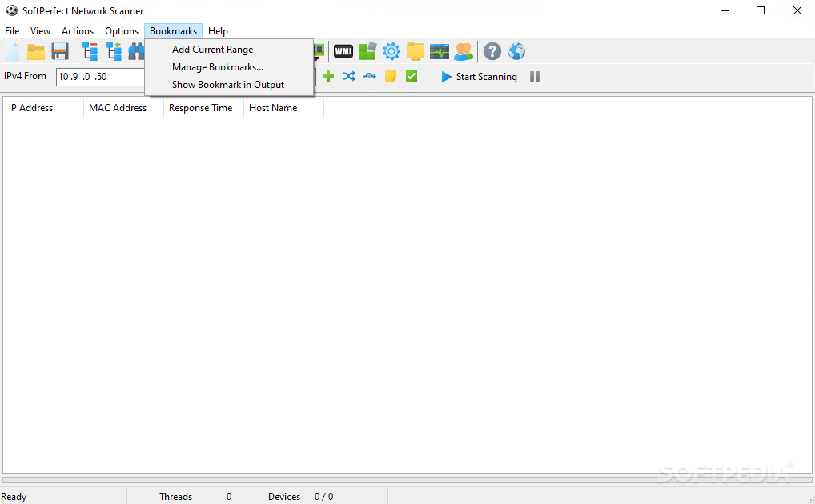The width and height of the screenshot is (815, 504).
Task: Click the binoculars find icon
Action: (137, 51)
